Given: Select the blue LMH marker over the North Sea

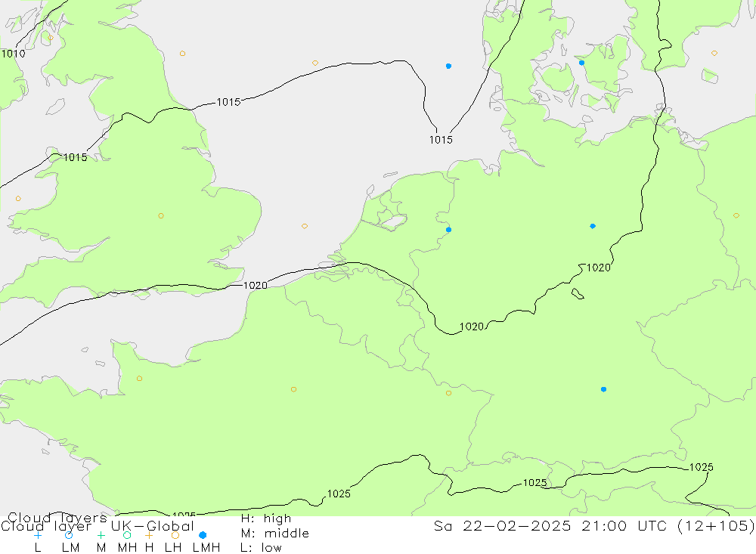Looking at the screenshot, I should pos(448,66).
